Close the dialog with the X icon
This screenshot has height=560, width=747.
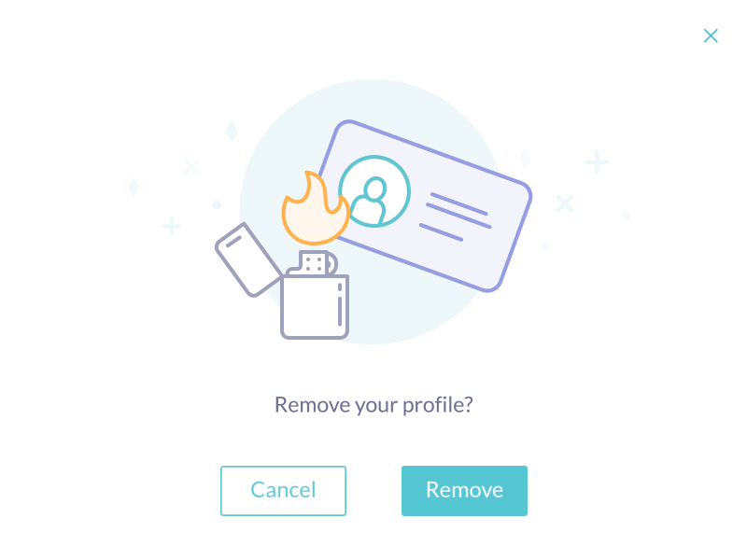(x=711, y=35)
